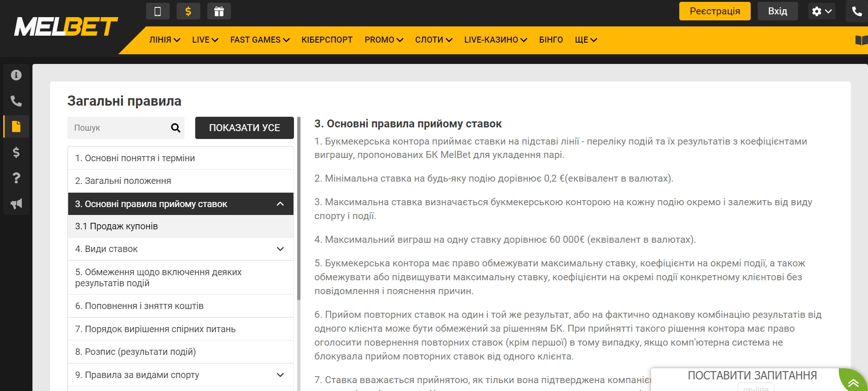The height and width of the screenshot is (391, 868).
Task: Click the Реєстрація button
Action: (x=715, y=11)
